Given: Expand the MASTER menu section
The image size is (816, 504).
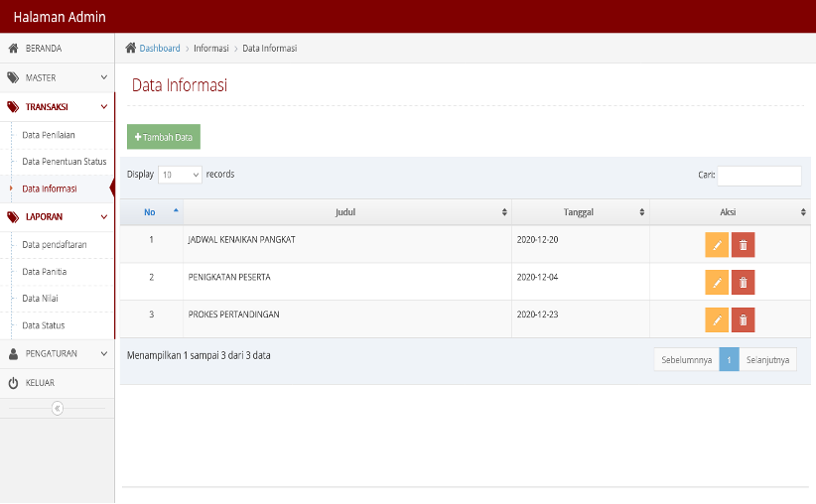Looking at the screenshot, I should tap(58, 78).
